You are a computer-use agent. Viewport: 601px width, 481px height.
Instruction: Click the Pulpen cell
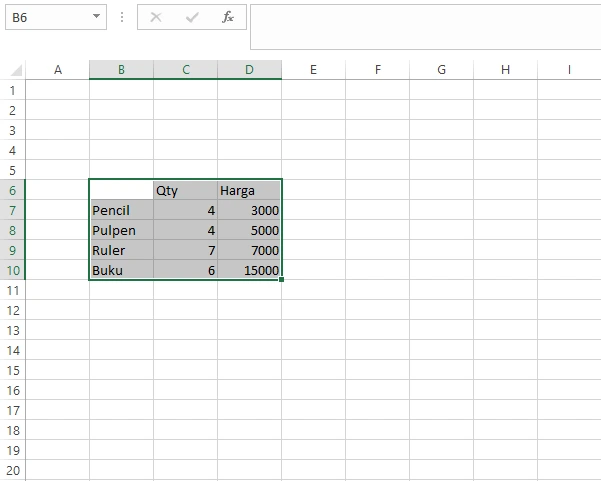122,230
